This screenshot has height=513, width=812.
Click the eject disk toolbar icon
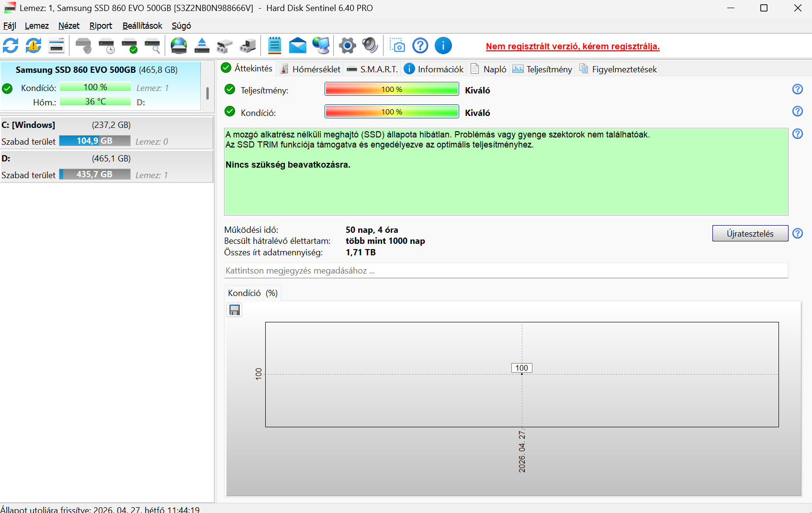tap(202, 46)
